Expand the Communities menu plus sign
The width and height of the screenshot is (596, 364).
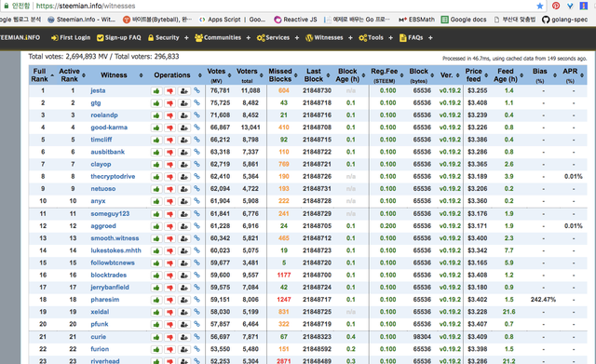[249, 37]
